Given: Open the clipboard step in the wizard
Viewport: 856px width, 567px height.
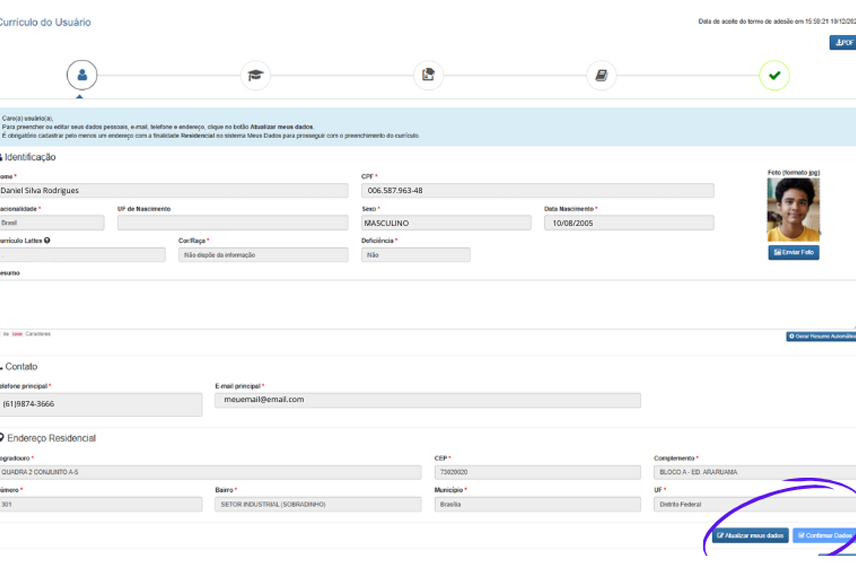Looking at the screenshot, I should tap(428, 75).
